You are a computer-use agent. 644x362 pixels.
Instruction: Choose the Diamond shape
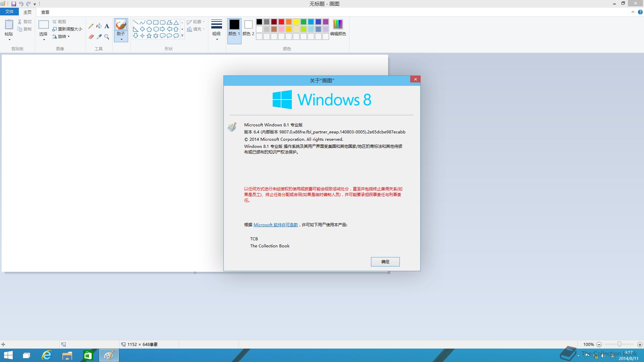pyautogui.click(x=142, y=29)
